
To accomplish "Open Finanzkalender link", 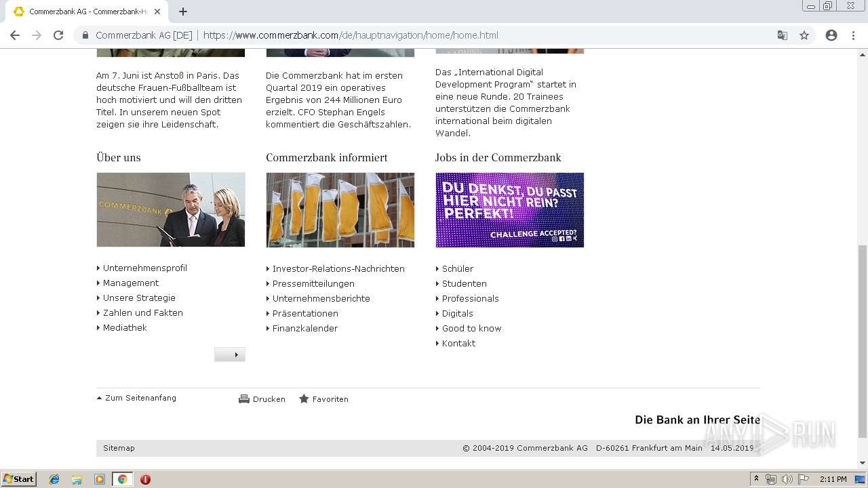I will coord(304,329).
